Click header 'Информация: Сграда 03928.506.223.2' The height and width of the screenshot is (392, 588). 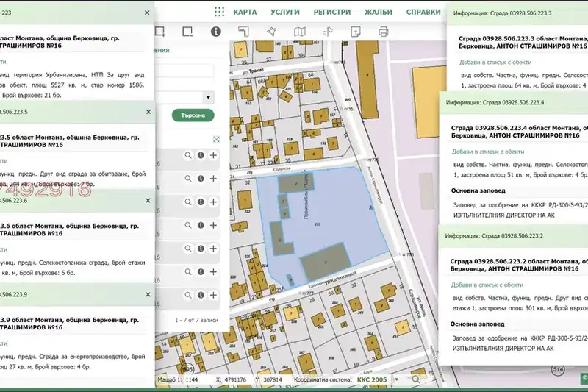(x=494, y=236)
